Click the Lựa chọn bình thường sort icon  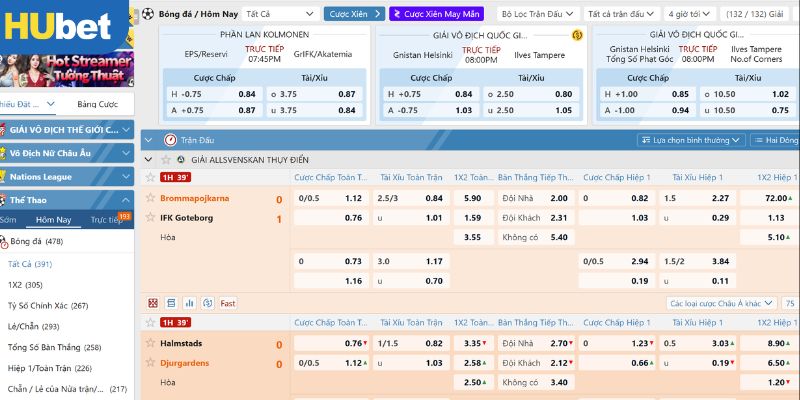pos(646,140)
